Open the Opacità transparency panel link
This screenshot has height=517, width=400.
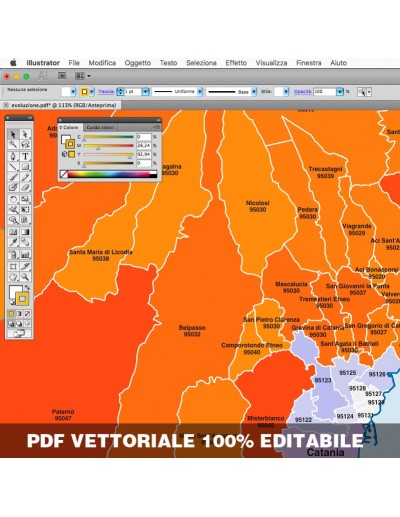[303, 92]
